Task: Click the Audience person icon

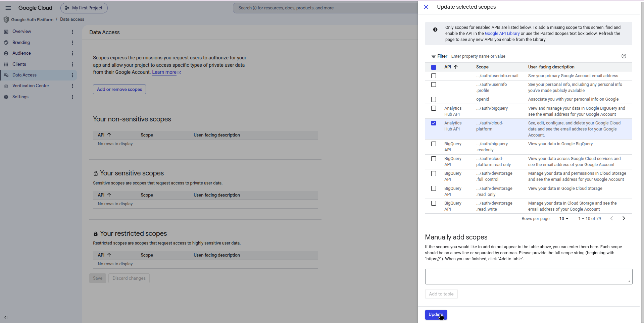Action: tap(6, 53)
